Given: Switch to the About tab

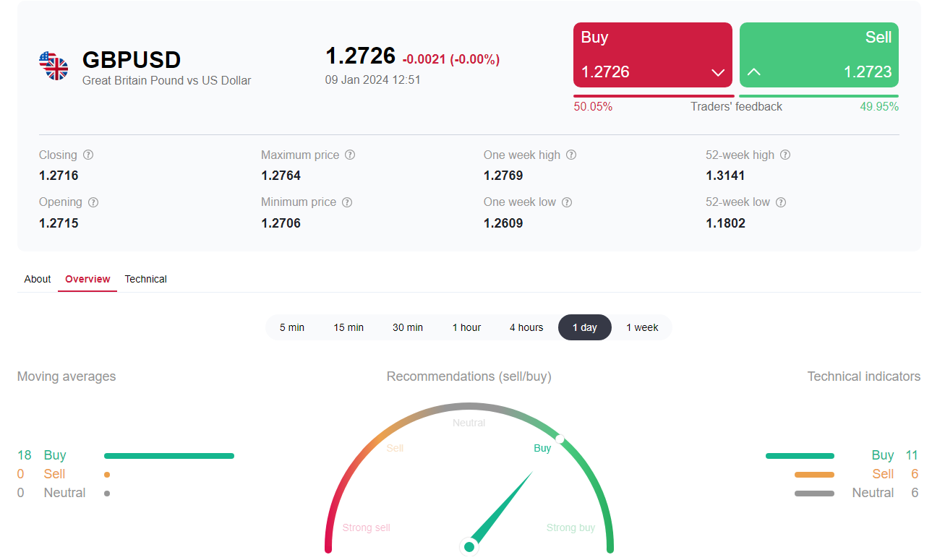Looking at the screenshot, I should 38,279.
